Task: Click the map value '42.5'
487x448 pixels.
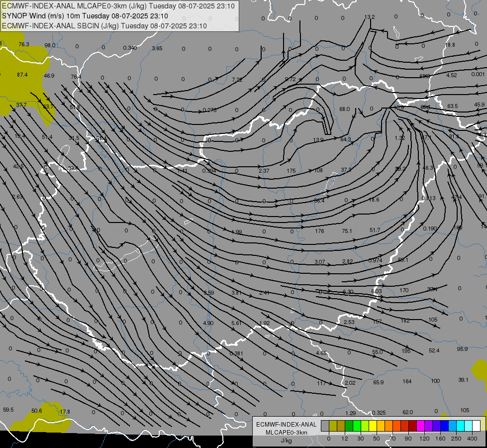Action: [18, 166]
